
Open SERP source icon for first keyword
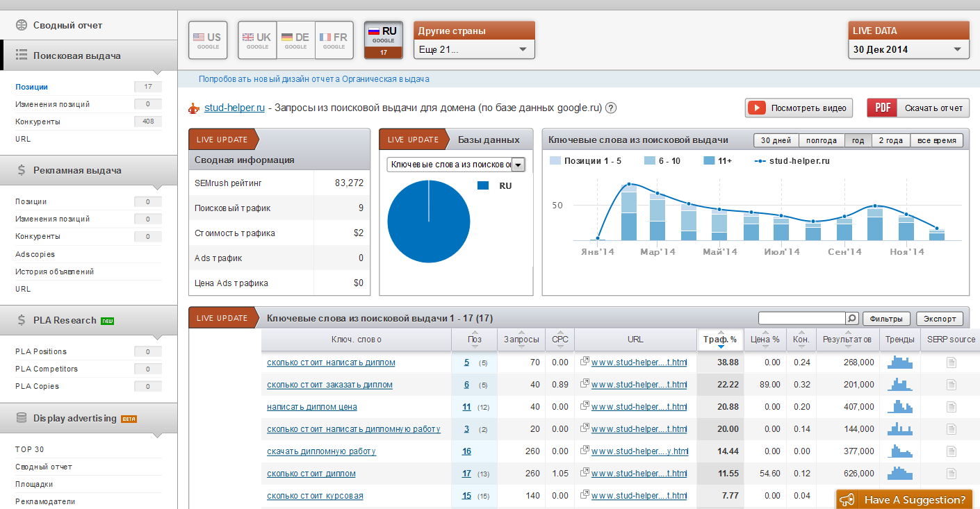click(x=951, y=362)
